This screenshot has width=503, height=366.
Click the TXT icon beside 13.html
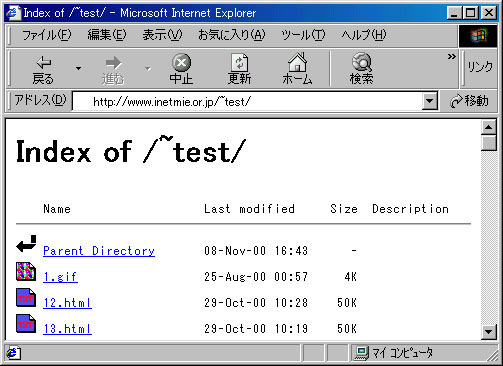[x=26, y=324]
